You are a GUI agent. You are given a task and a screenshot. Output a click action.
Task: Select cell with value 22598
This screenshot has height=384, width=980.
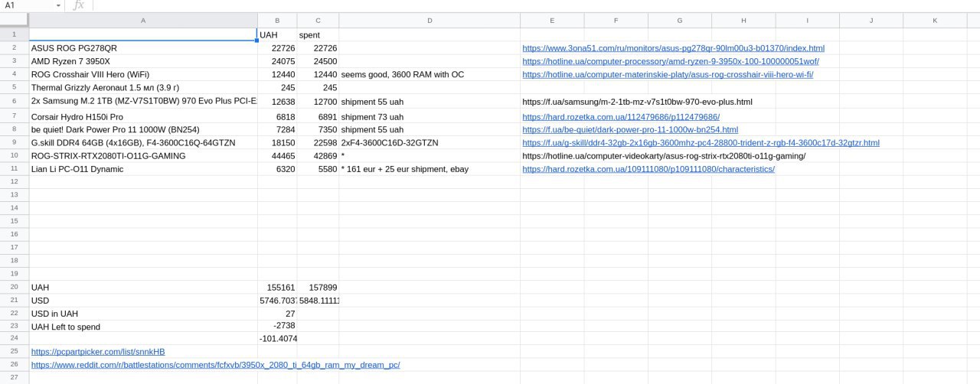pyautogui.click(x=318, y=143)
